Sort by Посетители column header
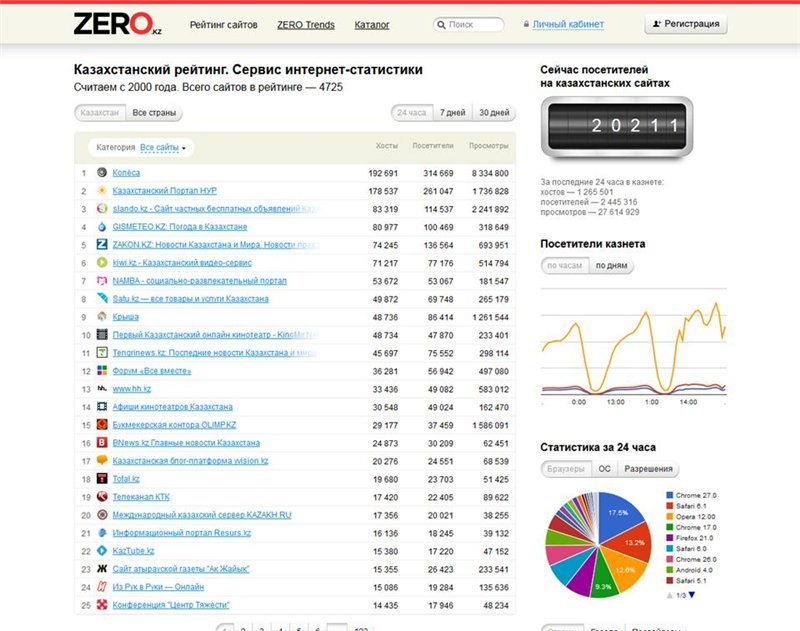This screenshot has width=800, height=631. click(433, 146)
